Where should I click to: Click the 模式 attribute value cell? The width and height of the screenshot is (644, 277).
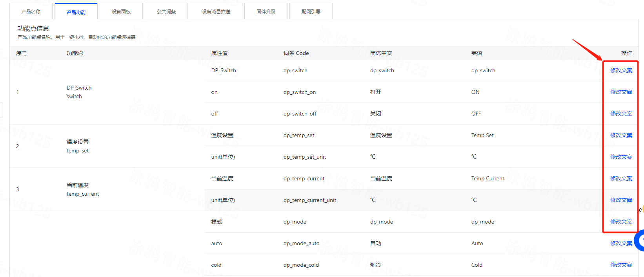pos(217,222)
